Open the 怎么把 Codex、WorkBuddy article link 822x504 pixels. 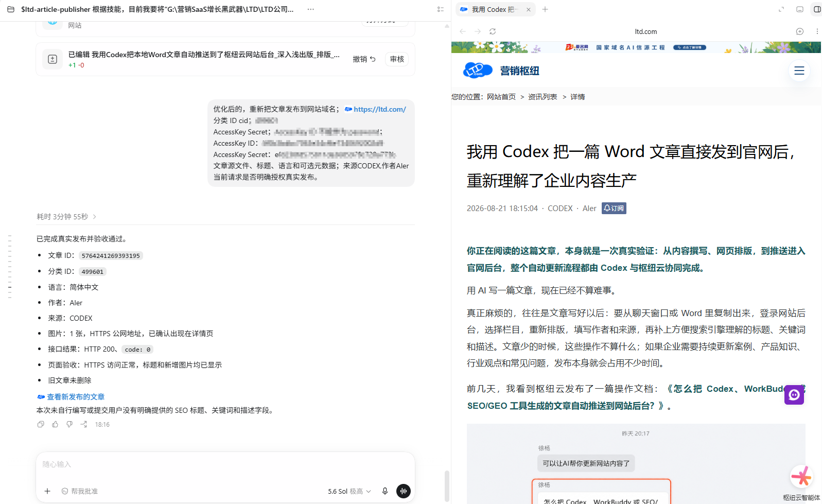pyautogui.click(x=636, y=397)
